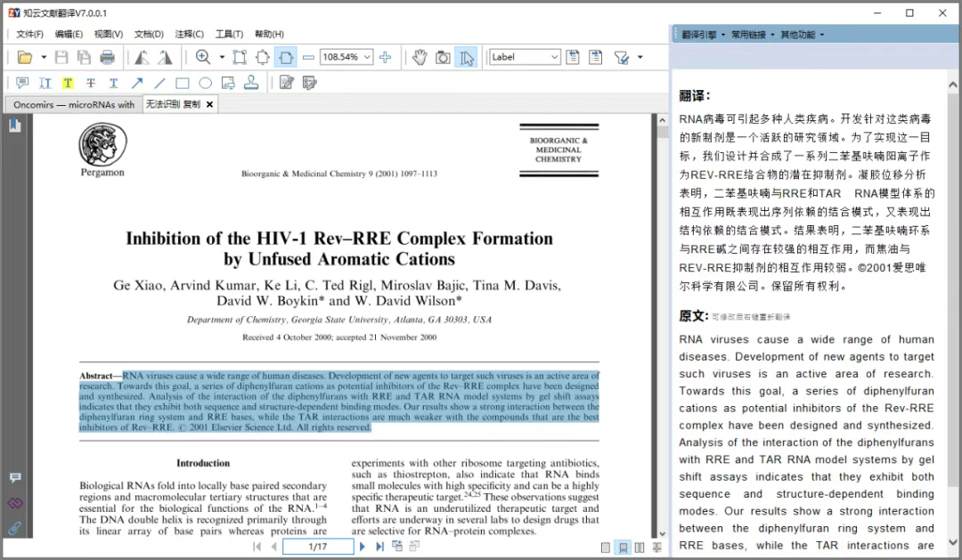Expand the 翻译引擎 dropdown menu
The image size is (962, 560).
(x=704, y=35)
